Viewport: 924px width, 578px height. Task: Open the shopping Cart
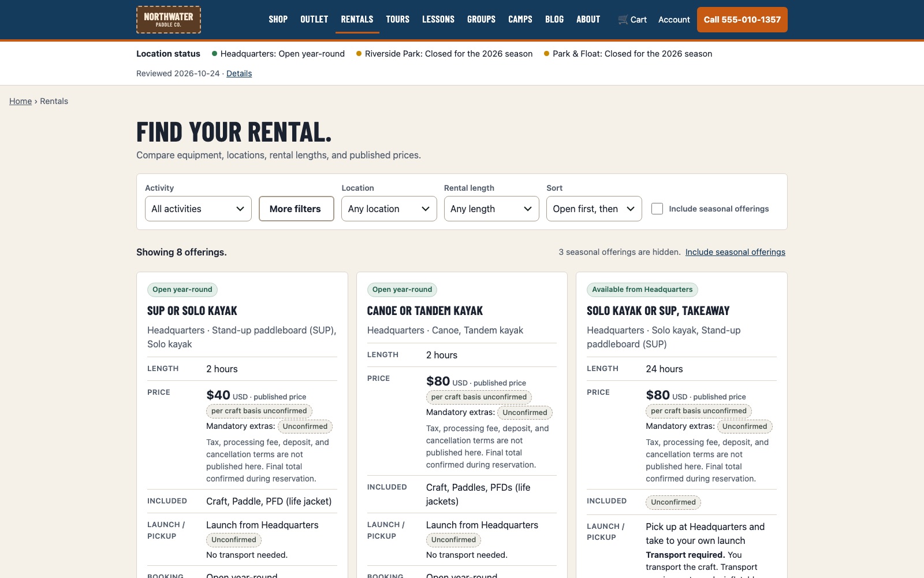(x=632, y=20)
